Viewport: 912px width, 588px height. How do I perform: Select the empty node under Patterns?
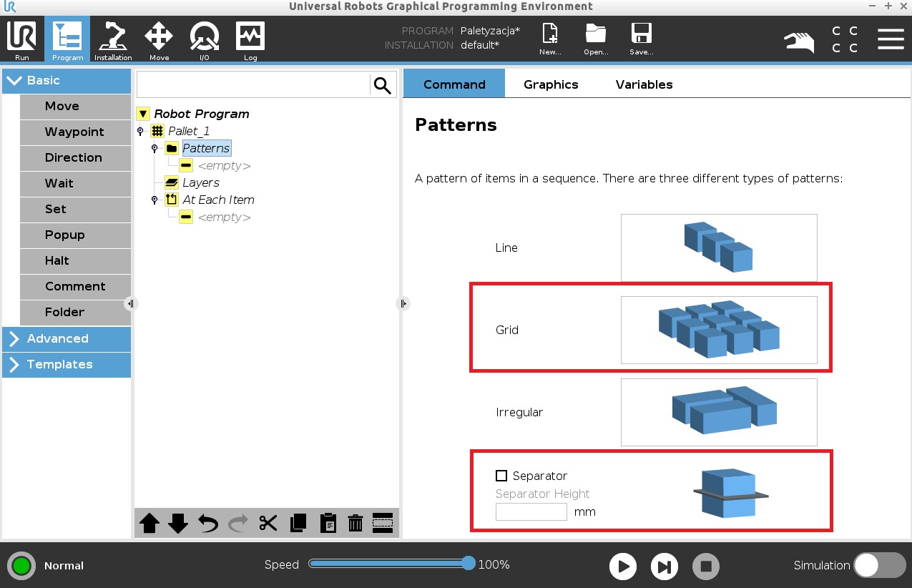(x=223, y=165)
